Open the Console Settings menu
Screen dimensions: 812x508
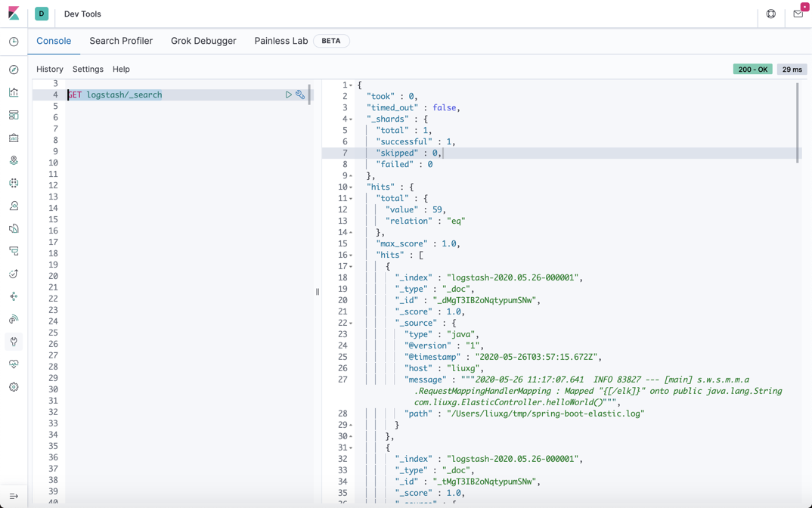point(88,69)
